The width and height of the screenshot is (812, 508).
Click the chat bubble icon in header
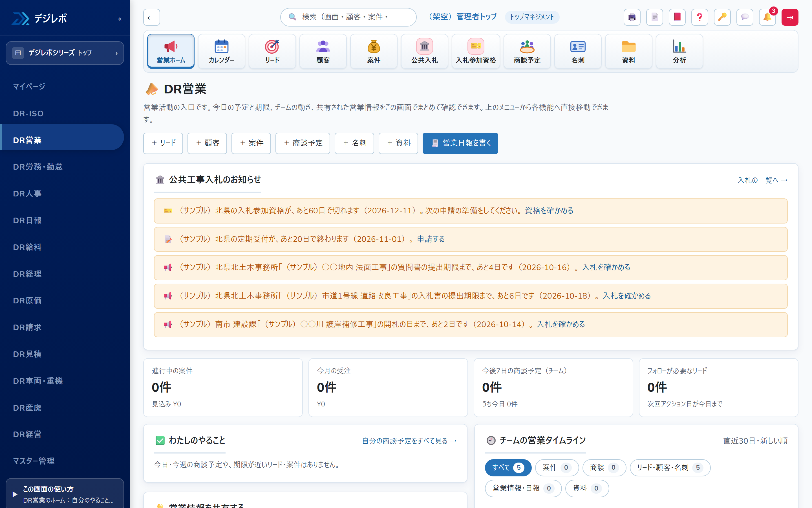pos(745,17)
